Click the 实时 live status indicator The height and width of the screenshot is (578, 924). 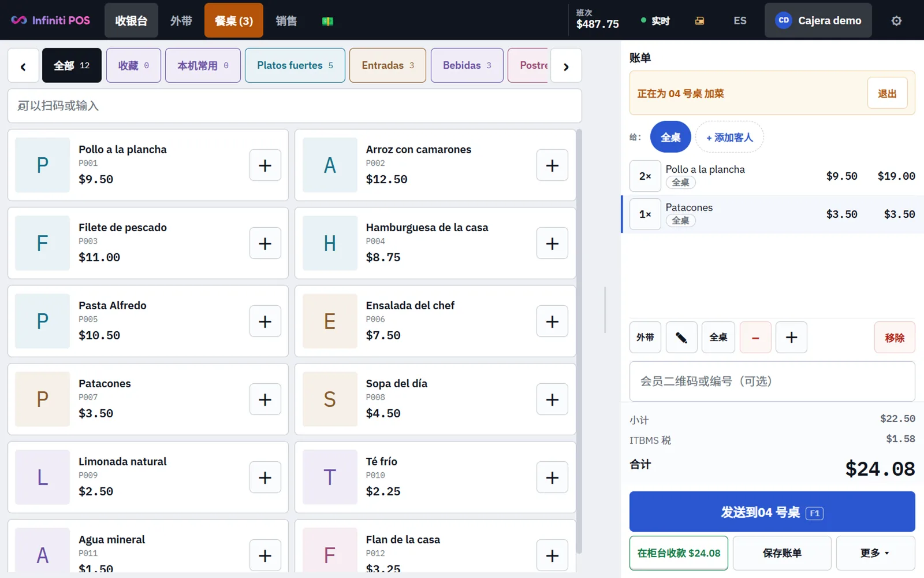coord(655,21)
